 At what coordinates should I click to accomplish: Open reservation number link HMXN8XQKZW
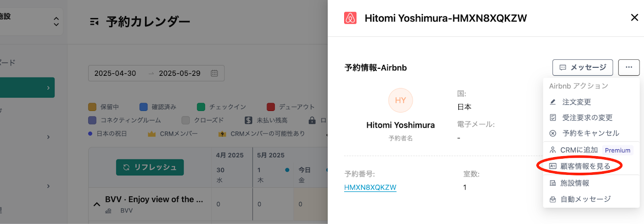point(370,187)
